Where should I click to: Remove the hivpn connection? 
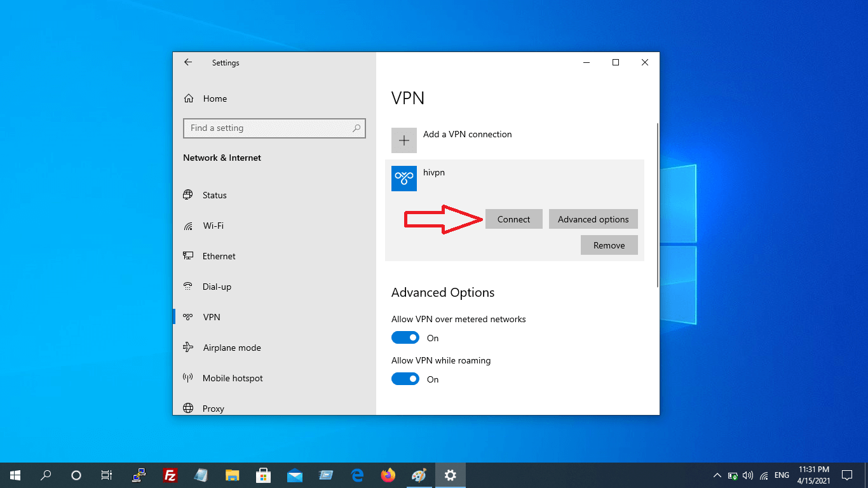click(609, 245)
